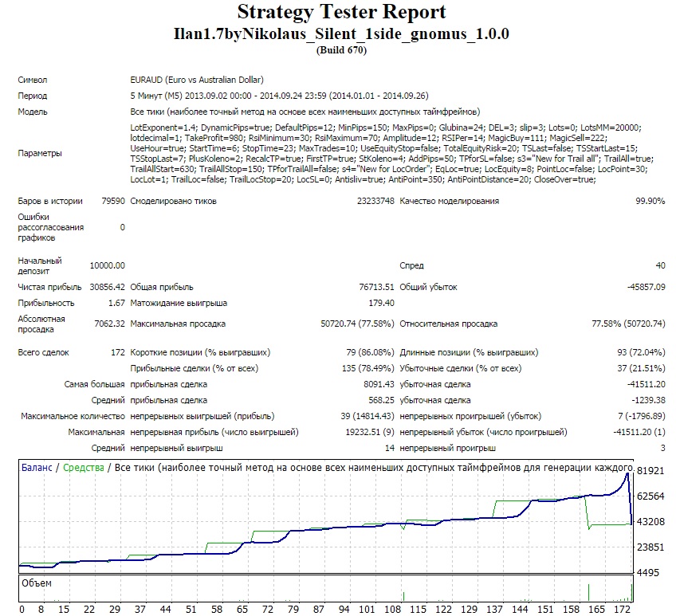676x616 pixels.
Task: Click the 'Спред' label
Action: 411,265
